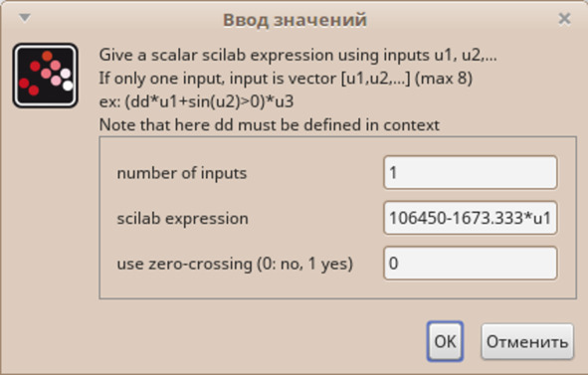Close the Ввод значений dialog
This screenshot has height=375, width=588.
click(x=564, y=18)
